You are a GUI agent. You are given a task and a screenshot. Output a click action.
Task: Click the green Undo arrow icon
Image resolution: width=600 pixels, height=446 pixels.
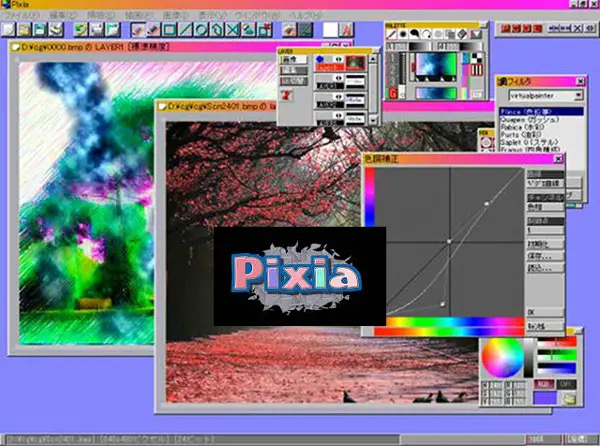[x=81, y=29]
